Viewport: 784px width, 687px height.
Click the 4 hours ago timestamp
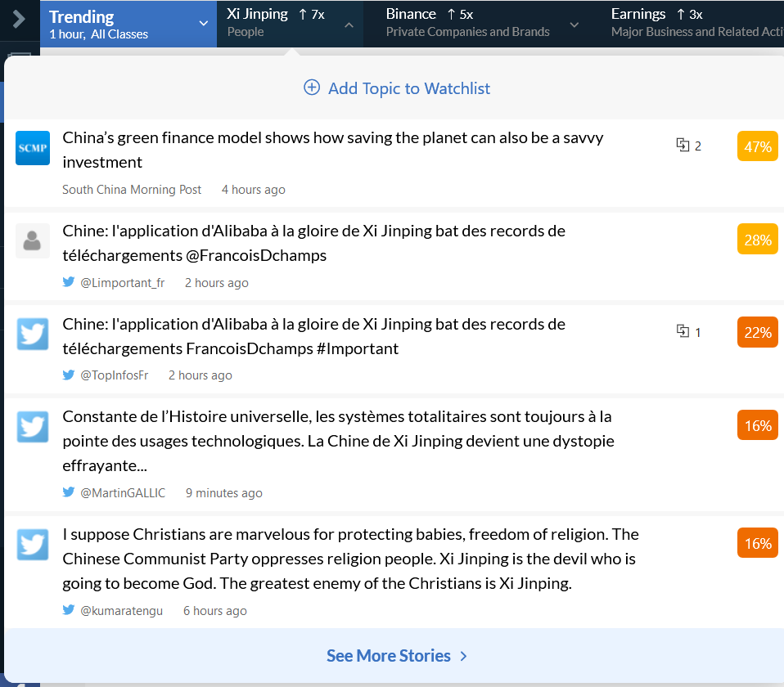(x=254, y=190)
